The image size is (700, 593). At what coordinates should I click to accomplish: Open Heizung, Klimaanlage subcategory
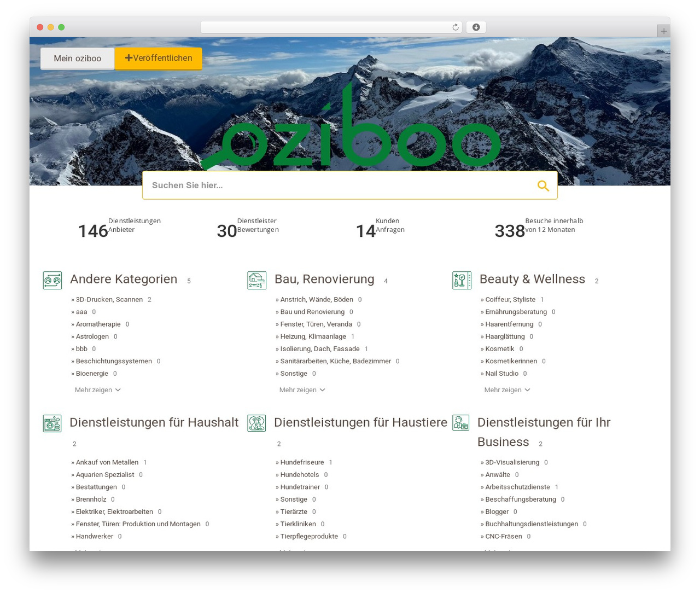coord(313,337)
